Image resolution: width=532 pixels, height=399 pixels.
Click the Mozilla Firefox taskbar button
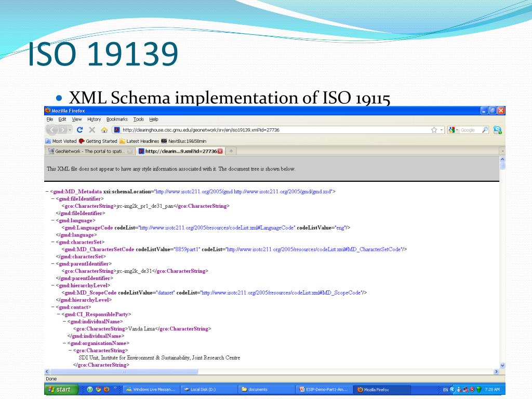(x=382, y=390)
